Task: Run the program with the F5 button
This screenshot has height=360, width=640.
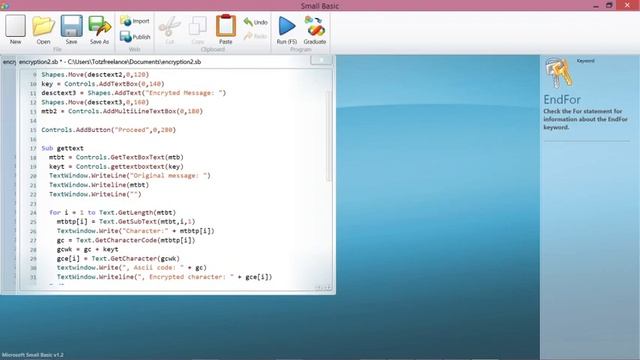Action: pos(287,29)
